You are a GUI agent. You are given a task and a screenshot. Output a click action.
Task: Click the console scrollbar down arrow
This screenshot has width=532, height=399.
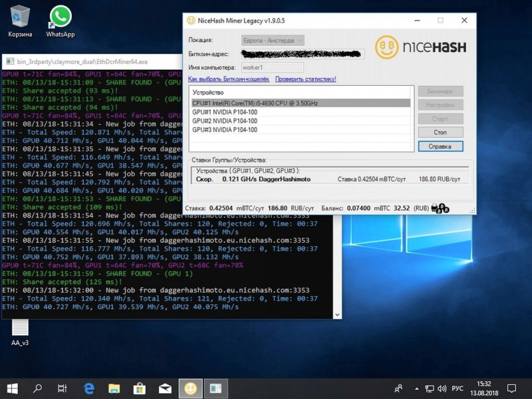(x=337, y=315)
